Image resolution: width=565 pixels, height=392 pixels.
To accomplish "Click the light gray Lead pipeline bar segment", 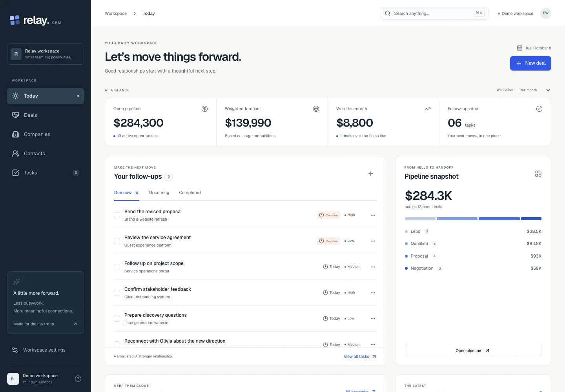I will [x=420, y=219].
